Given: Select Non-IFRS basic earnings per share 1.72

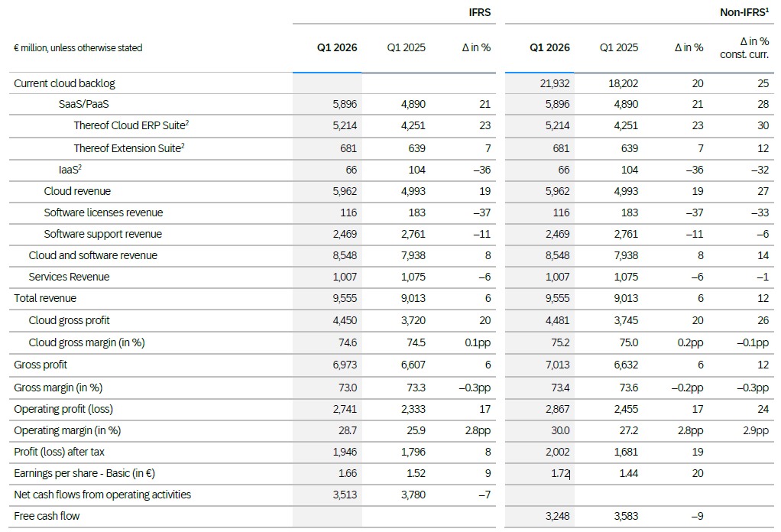Looking at the screenshot, I should (x=559, y=473).
